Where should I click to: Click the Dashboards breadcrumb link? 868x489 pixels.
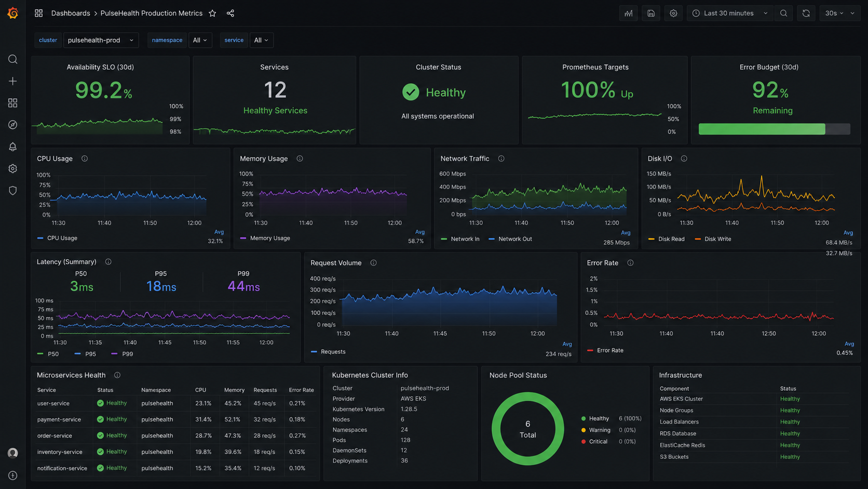[71, 14]
